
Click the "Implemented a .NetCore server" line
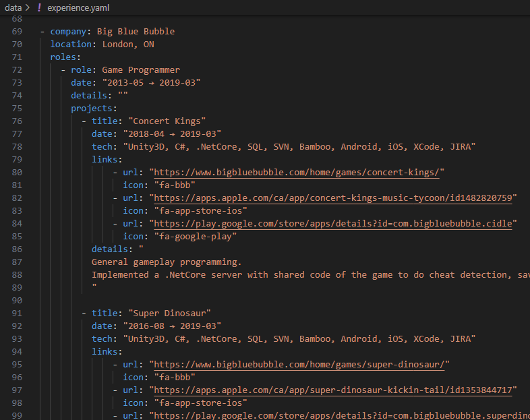[311, 275]
